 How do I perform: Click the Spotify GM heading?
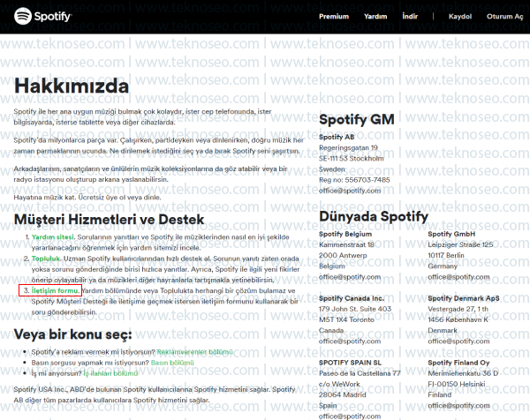point(357,119)
